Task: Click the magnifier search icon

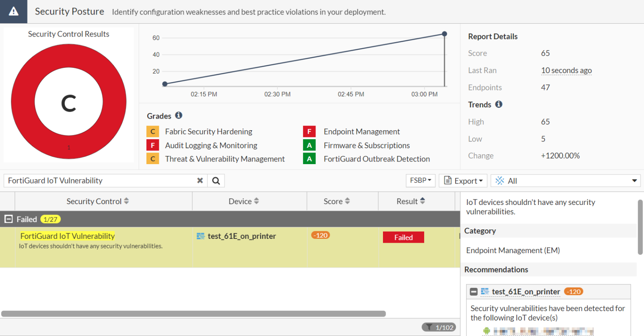Action: click(x=216, y=181)
